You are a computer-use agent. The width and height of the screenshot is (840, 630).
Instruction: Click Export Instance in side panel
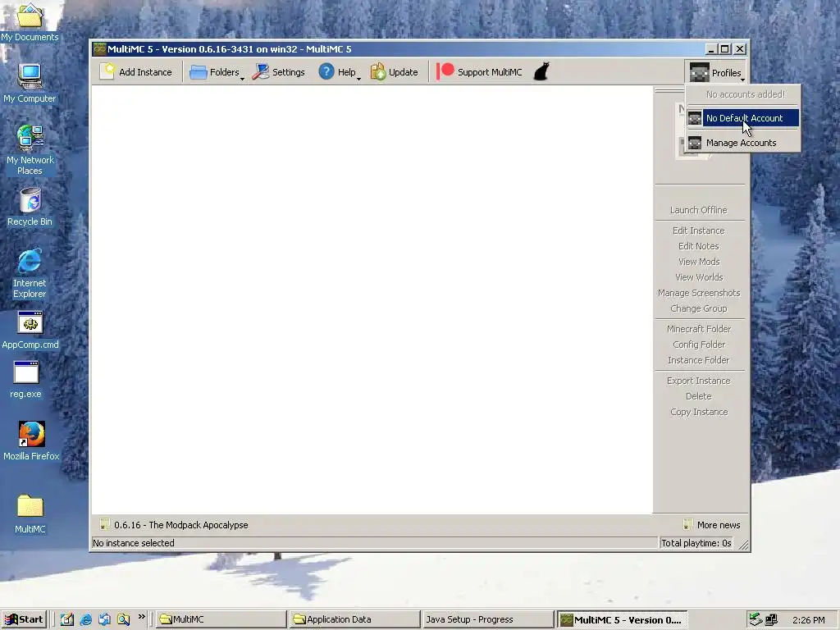tap(699, 381)
